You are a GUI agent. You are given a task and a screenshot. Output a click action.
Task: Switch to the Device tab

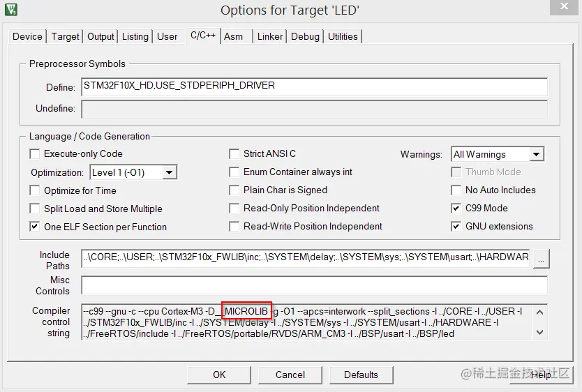27,36
